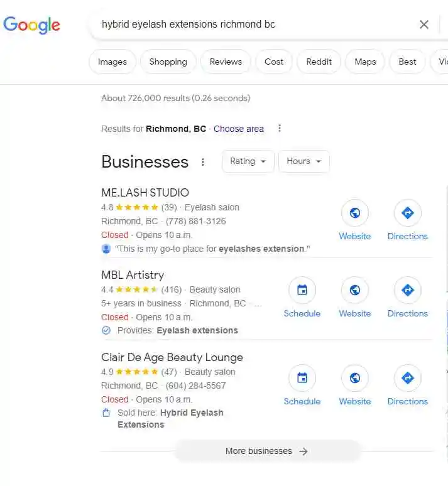Open MBL Artistry schedule calendar icon
The width and height of the screenshot is (448, 486).
point(302,290)
